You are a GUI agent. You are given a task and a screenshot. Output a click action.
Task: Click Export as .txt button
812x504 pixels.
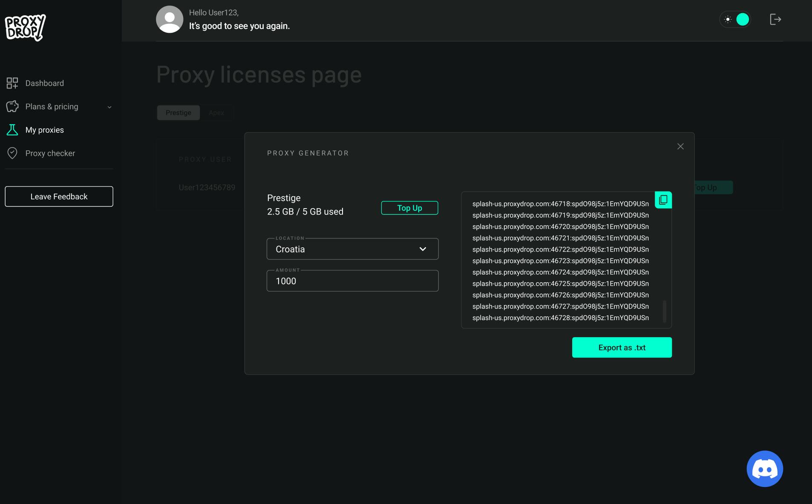coord(622,347)
